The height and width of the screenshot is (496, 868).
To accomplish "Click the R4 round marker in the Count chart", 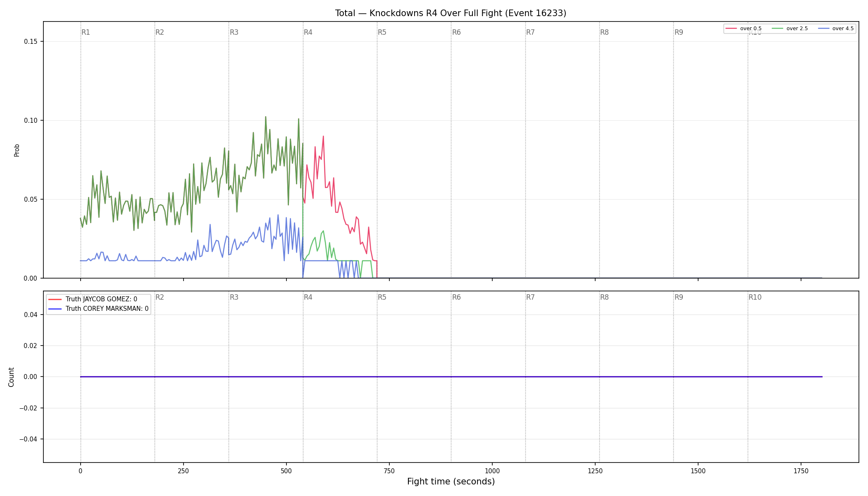I will pos(308,297).
